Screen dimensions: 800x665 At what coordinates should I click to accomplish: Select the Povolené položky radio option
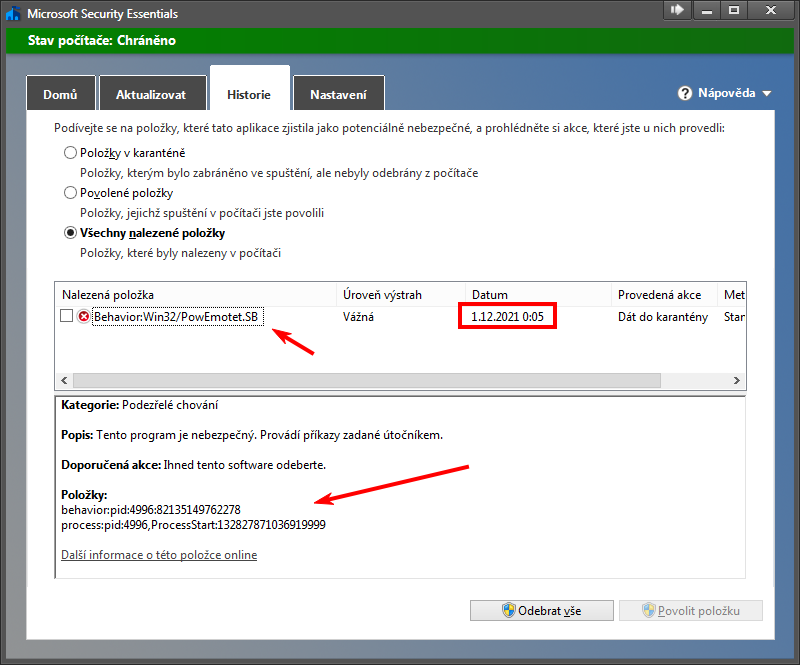[70, 193]
